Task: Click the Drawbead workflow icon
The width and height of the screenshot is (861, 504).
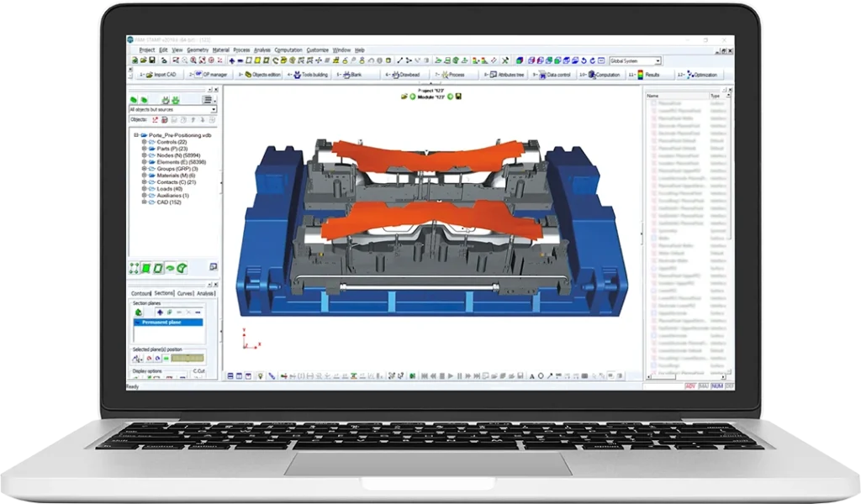Action: (x=405, y=75)
